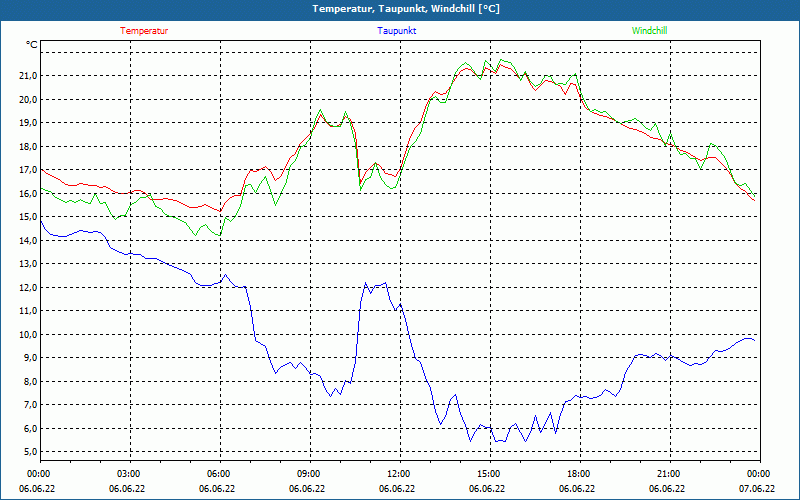Select the 15,0 y-axis value
Image resolution: width=800 pixels, height=500 pixels.
(29, 217)
